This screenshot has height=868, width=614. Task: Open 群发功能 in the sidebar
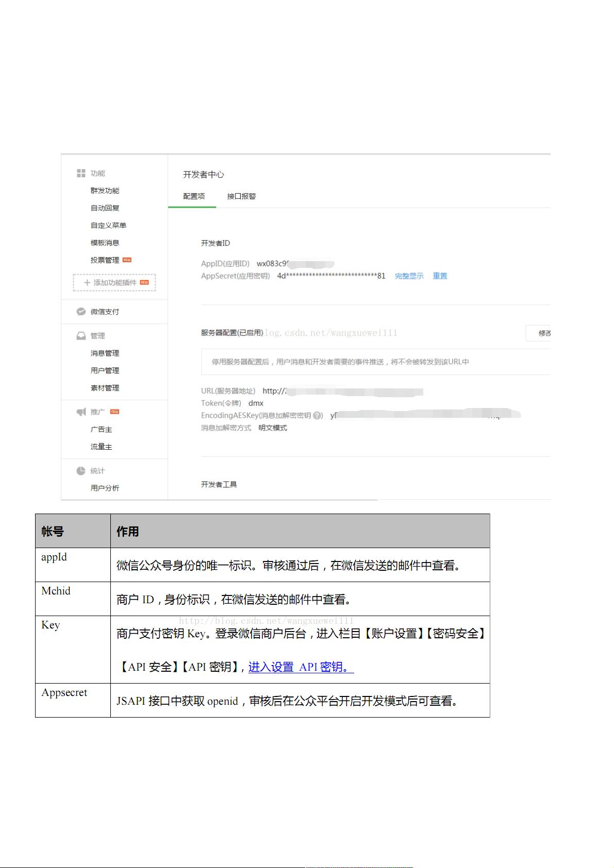(105, 191)
